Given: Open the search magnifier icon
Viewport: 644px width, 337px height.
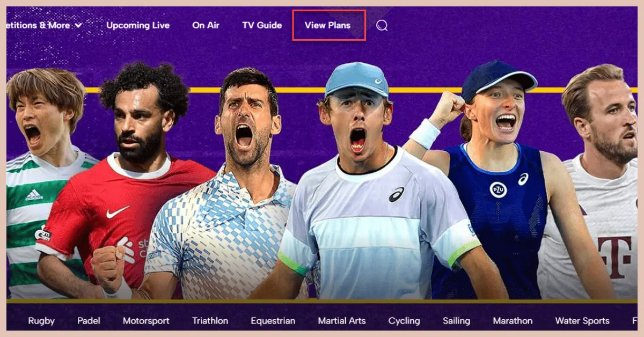Looking at the screenshot, I should 382,25.
